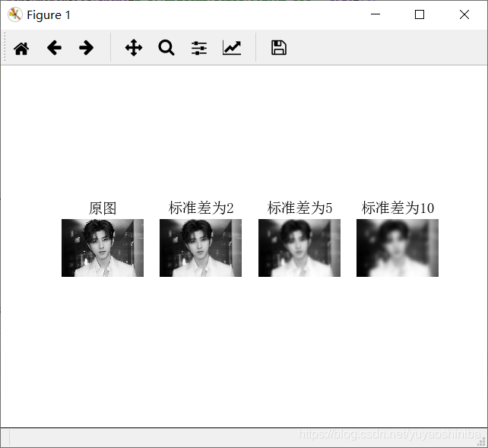Select the 标准差为2 blurred image
The width and height of the screenshot is (488, 448).
201,248
